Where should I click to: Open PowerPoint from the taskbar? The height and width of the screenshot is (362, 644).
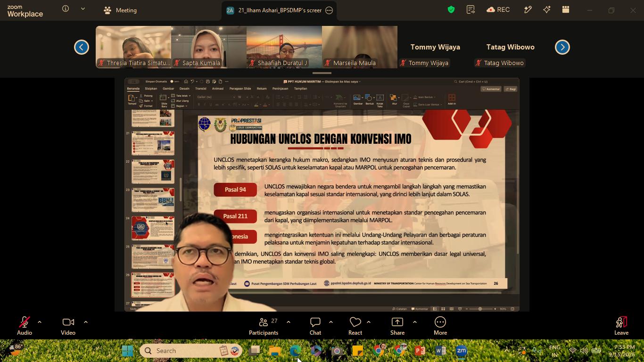(x=420, y=351)
